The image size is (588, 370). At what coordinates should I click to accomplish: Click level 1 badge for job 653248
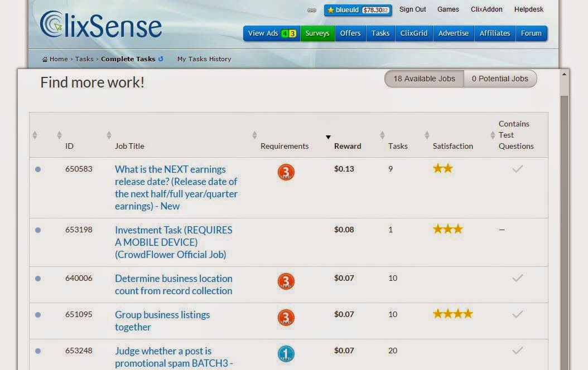[286, 354]
